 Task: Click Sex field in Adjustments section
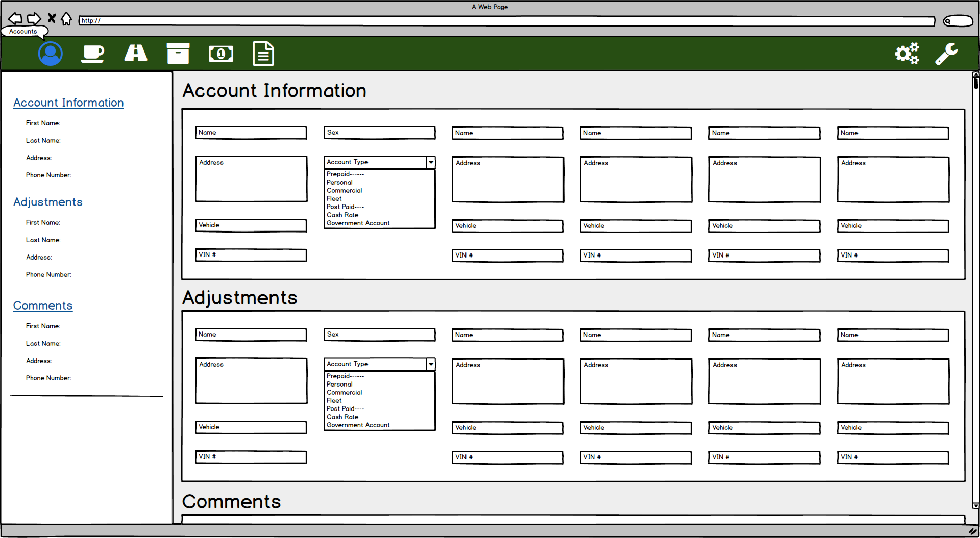[380, 335]
